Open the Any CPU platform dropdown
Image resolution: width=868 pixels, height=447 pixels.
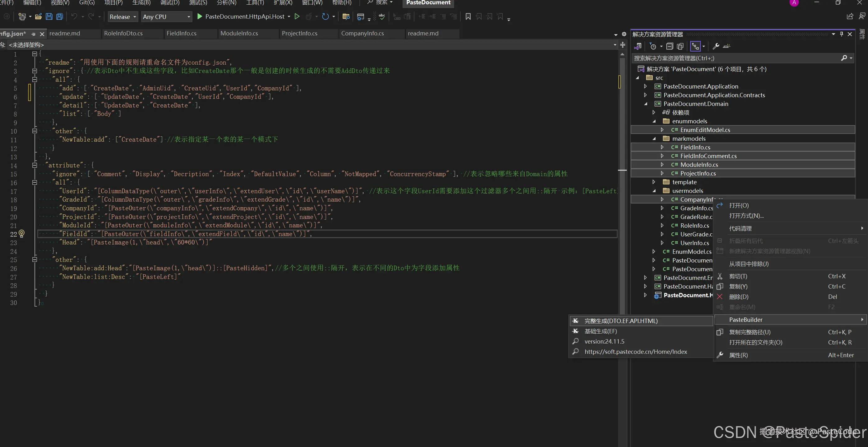tap(166, 16)
